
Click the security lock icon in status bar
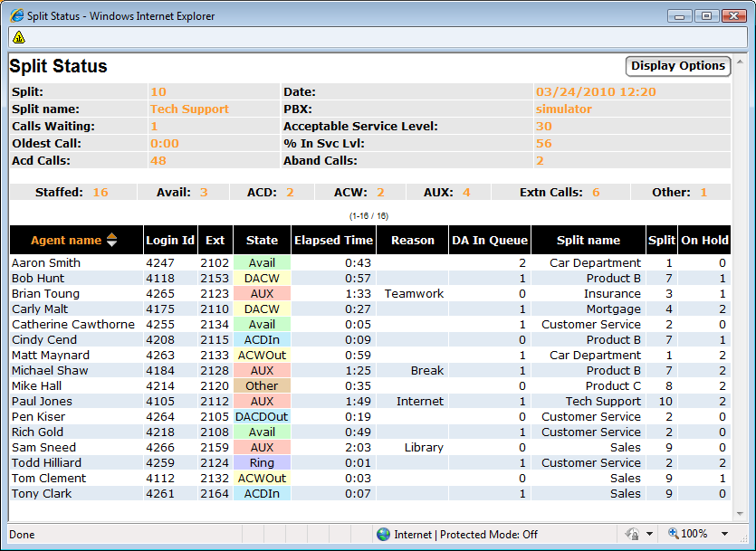point(632,534)
